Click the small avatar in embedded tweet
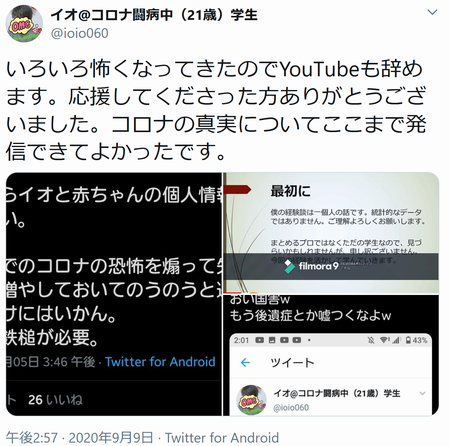 (251, 399)
